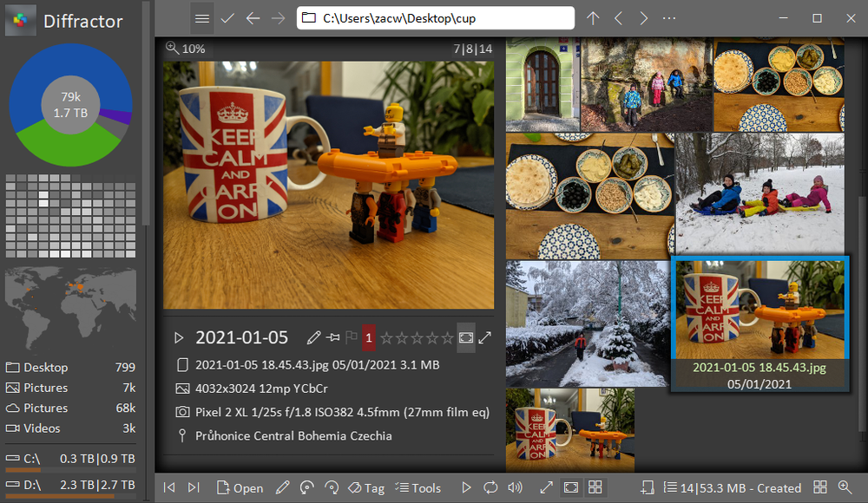The height and width of the screenshot is (503, 868).
Task: Select kids sledding in snow thumbnail
Action: 760,193
